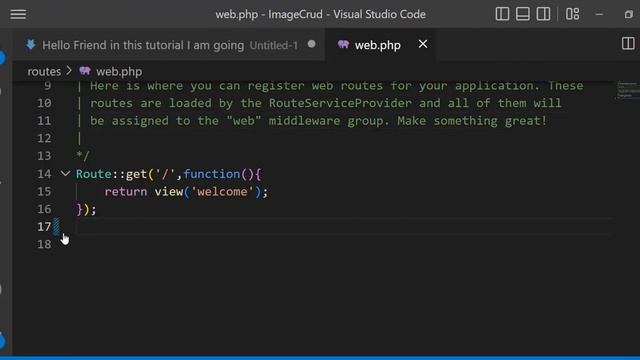Click the return keyword on line 15
640x360 pixels.
click(x=126, y=191)
